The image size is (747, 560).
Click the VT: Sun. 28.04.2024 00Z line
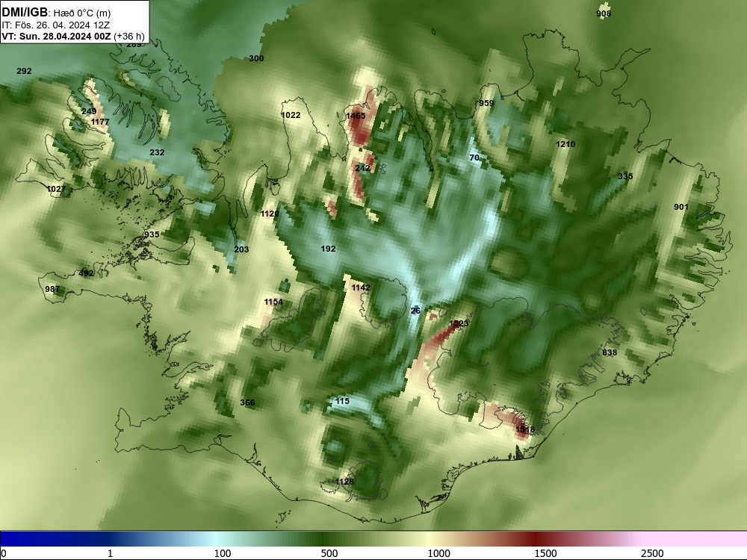73,36
